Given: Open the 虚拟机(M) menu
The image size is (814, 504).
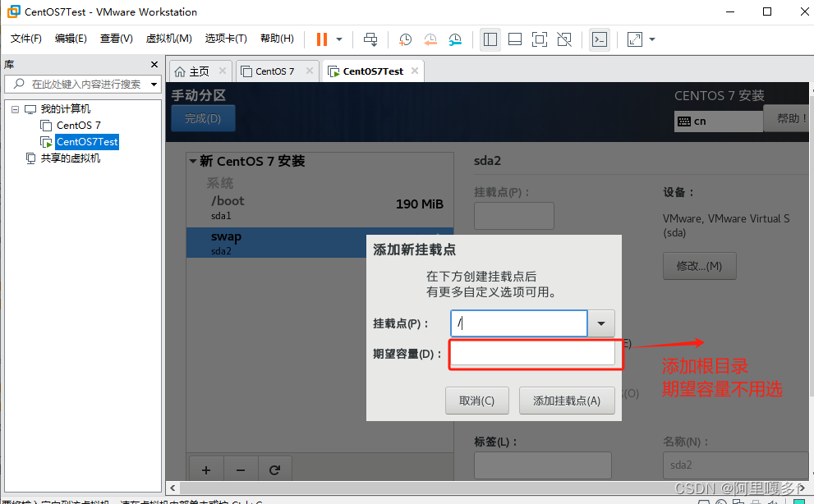Looking at the screenshot, I should (168, 38).
